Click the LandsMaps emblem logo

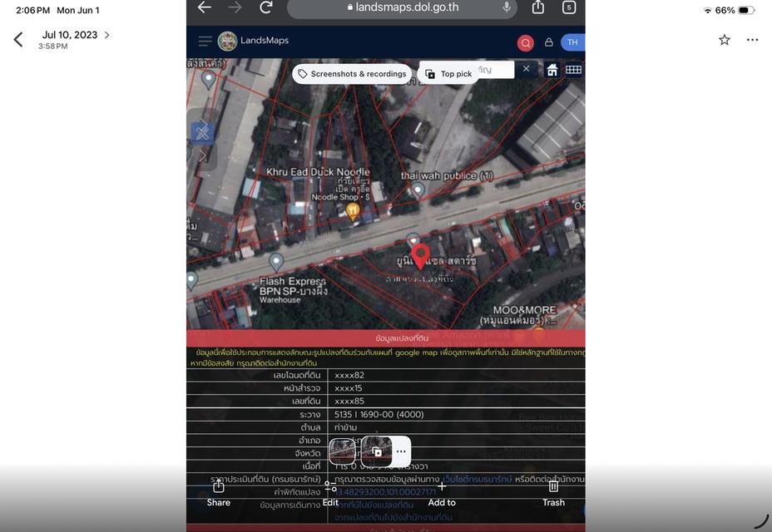click(x=227, y=42)
